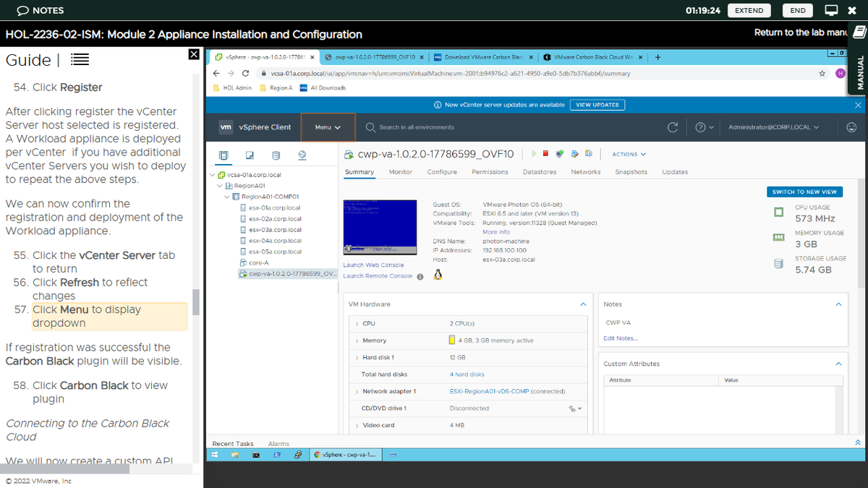868x488 pixels.
Task: Bookmark page with the star icon
Action: 822,73
